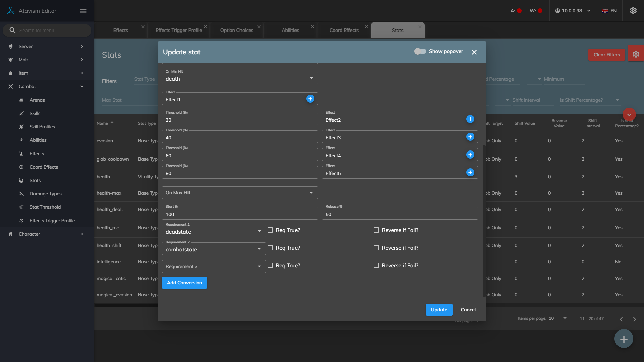
Task: Click the plus icon next to Effect2
Action: pos(470,119)
